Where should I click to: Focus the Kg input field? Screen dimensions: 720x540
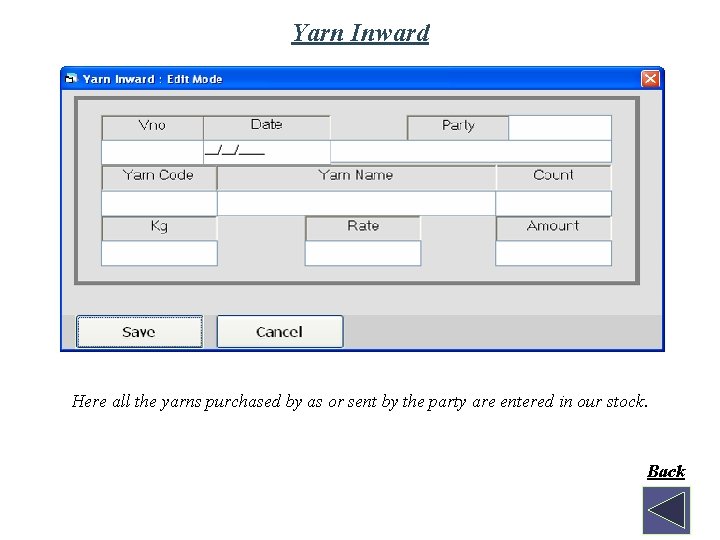click(159, 253)
